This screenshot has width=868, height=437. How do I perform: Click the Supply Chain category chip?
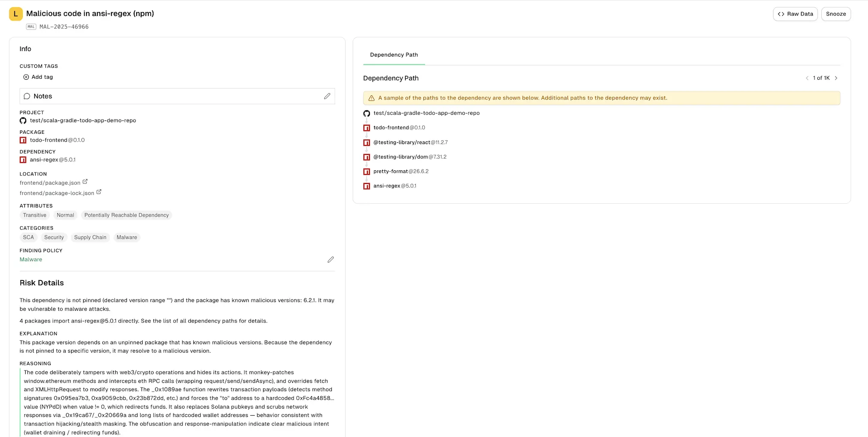pos(90,238)
